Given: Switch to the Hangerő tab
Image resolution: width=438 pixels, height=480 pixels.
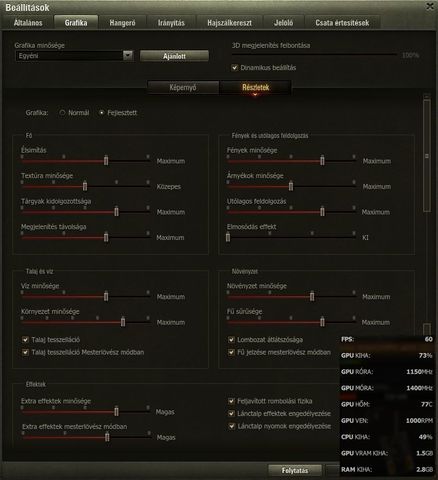Looking at the screenshot, I should 122,23.
